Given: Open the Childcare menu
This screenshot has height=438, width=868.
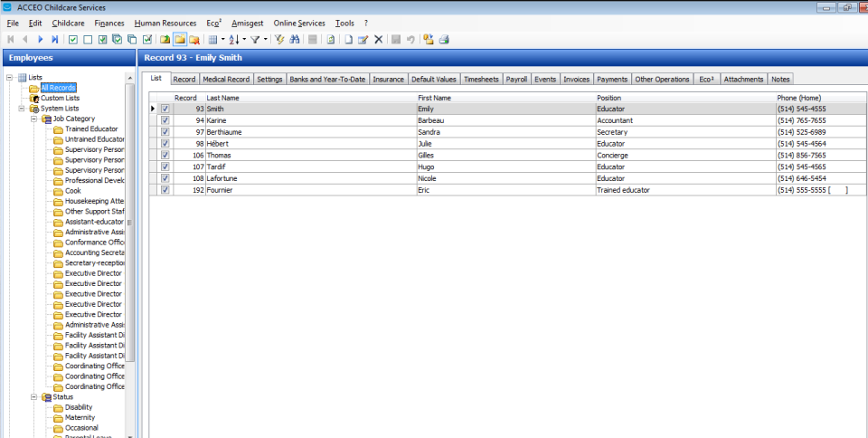Looking at the screenshot, I should (x=68, y=24).
